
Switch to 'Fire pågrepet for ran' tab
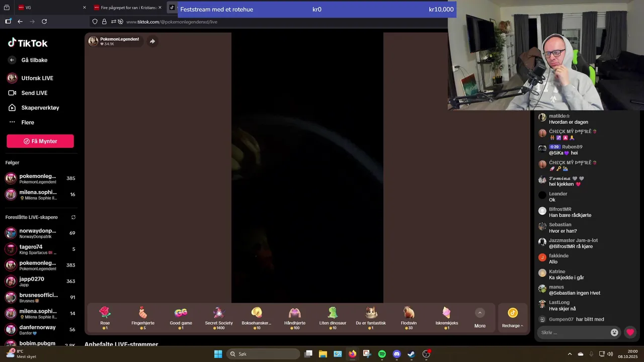click(x=127, y=8)
